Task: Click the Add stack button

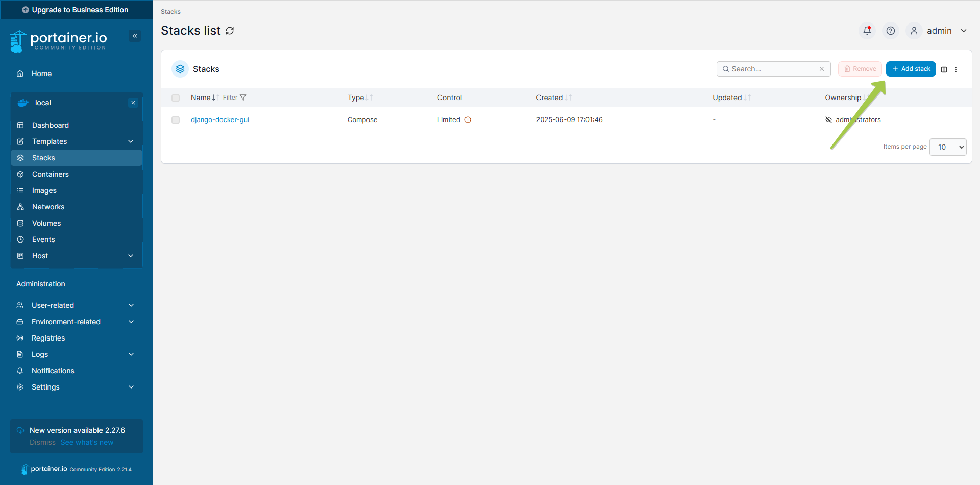Action: [911, 68]
